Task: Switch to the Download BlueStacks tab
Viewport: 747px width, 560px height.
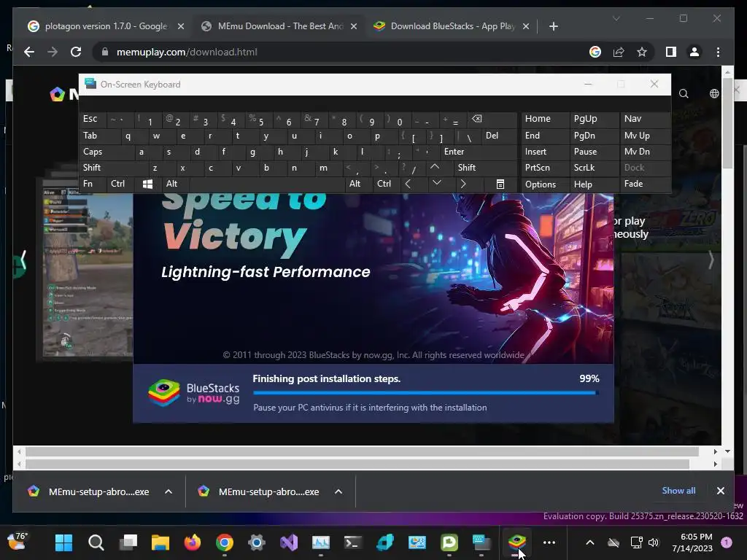Action: coord(452,26)
